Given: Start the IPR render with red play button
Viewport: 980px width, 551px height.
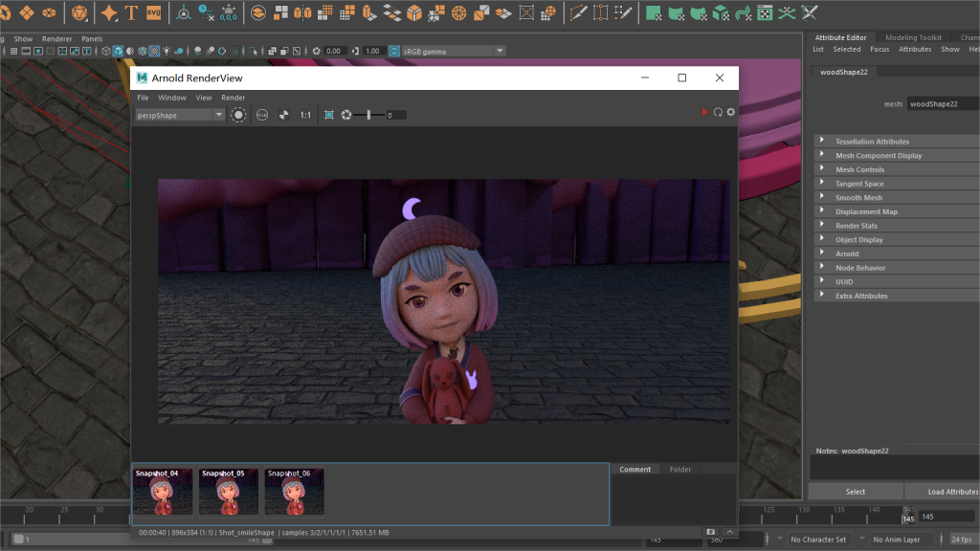Looking at the screenshot, I should (705, 112).
